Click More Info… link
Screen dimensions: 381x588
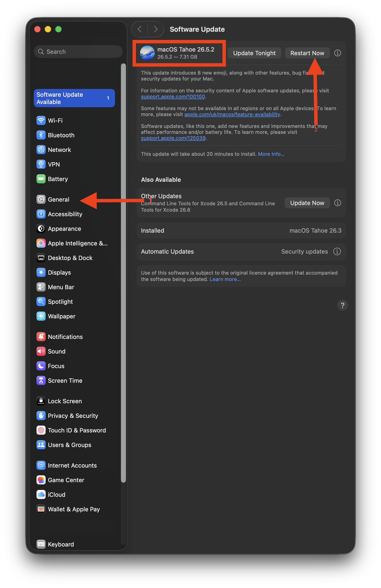point(271,154)
